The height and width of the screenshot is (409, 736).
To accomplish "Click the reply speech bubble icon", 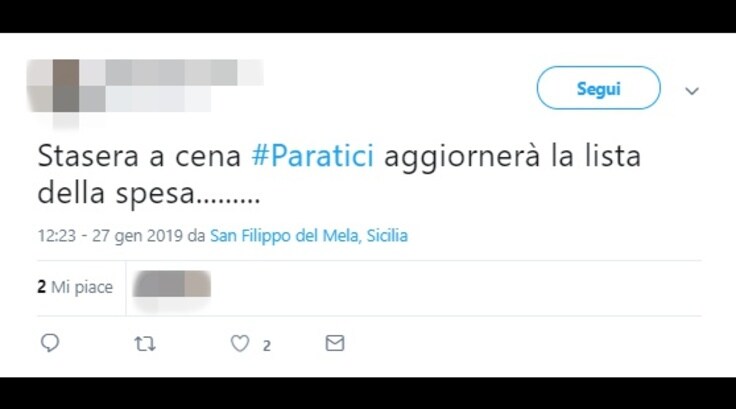I will point(50,343).
